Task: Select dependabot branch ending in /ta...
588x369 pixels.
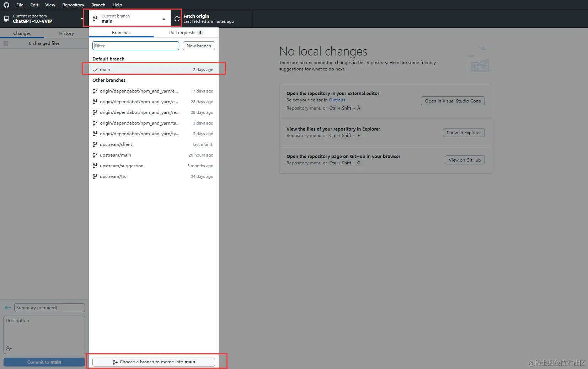Action: click(154, 123)
